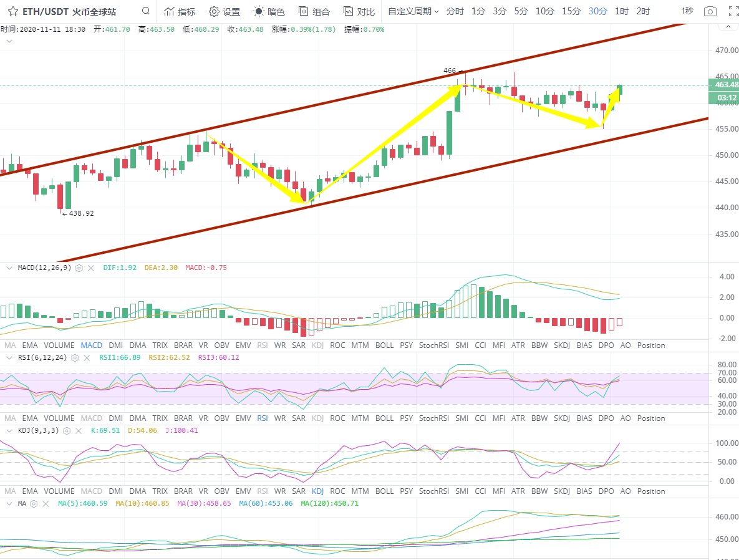739x560 pixels.
Task: Collapse the MACD indicator panel
Action: [x=9, y=268]
